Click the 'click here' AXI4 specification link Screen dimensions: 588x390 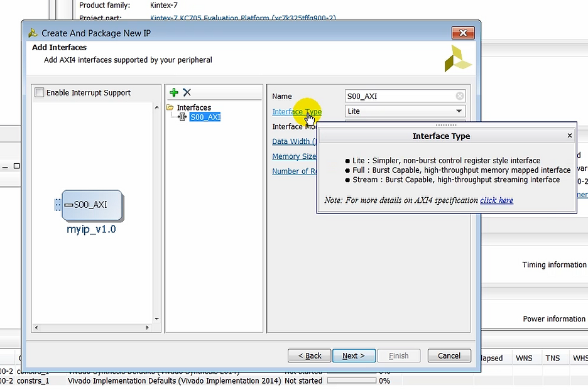click(x=496, y=200)
